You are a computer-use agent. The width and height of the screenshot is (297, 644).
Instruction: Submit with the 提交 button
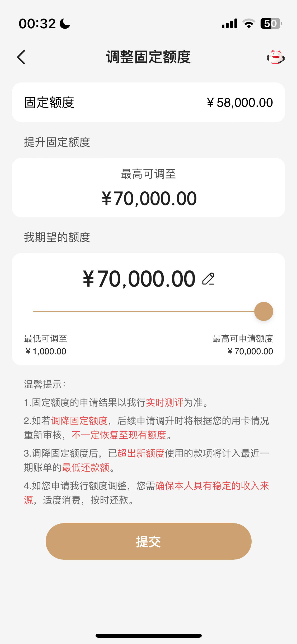148,541
